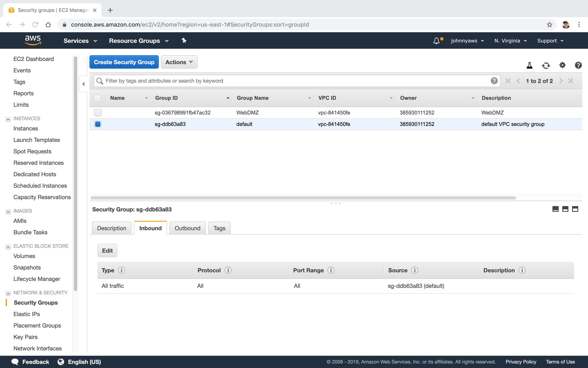Collapse the left navigation sidebar arrow
The image size is (588, 368).
(83, 84)
